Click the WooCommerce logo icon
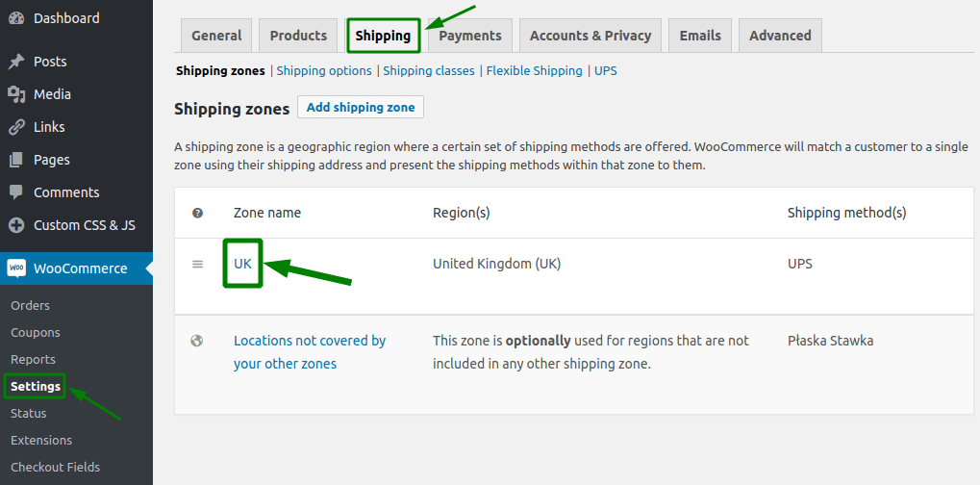This screenshot has height=485, width=980. (x=16, y=268)
